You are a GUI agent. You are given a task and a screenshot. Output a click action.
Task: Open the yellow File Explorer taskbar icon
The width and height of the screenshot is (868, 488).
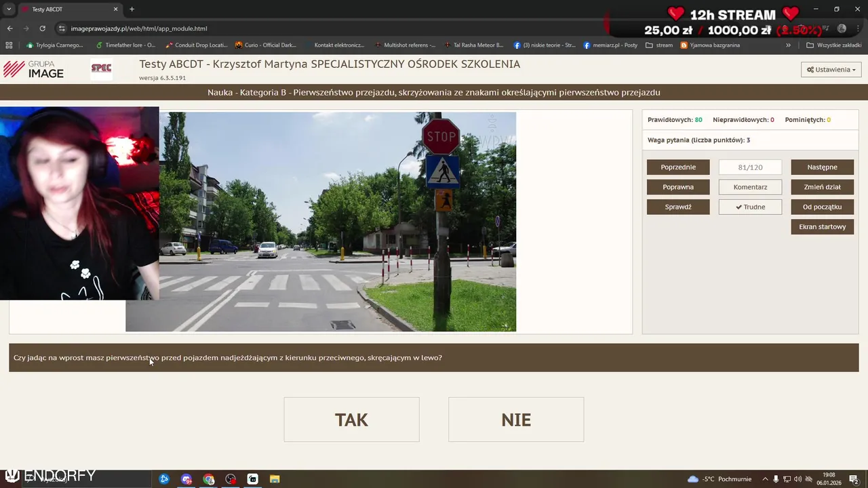(x=275, y=479)
